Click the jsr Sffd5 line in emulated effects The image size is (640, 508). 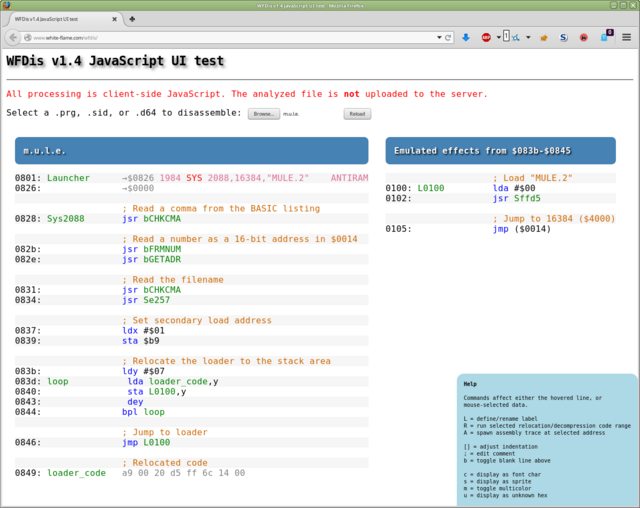(516, 198)
